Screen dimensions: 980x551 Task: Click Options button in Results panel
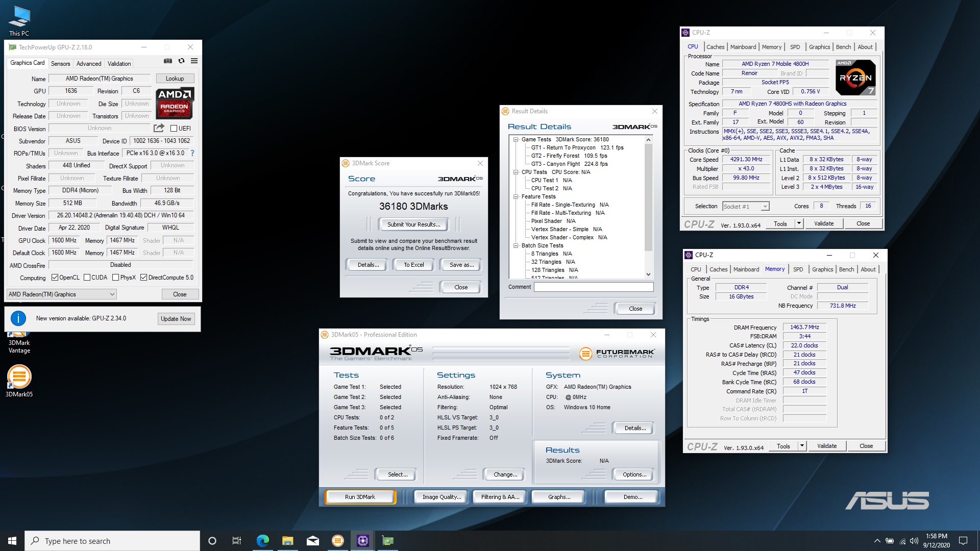coord(634,474)
